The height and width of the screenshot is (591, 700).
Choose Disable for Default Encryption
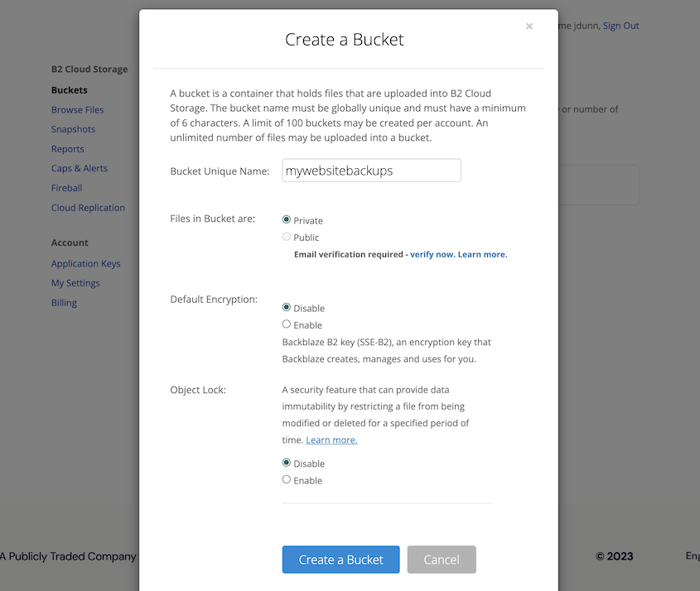click(286, 307)
